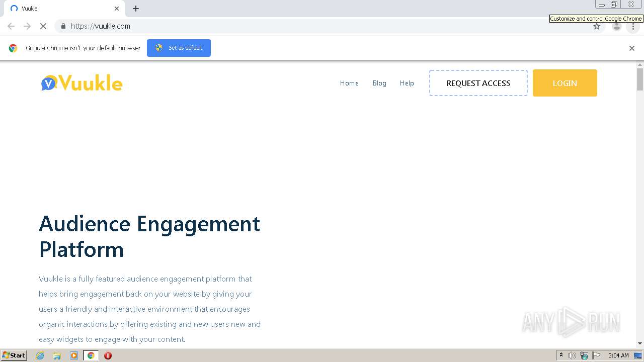Click the page vertical scrollbar thumb
The width and height of the screenshot is (644, 362).
point(640,79)
